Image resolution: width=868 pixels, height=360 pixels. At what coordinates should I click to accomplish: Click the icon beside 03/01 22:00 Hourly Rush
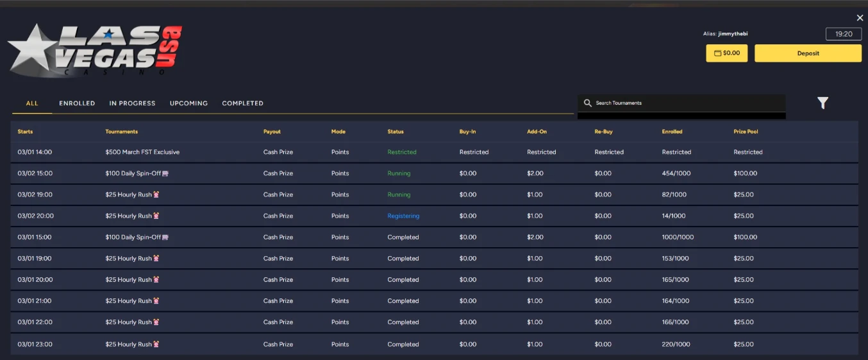(x=156, y=321)
